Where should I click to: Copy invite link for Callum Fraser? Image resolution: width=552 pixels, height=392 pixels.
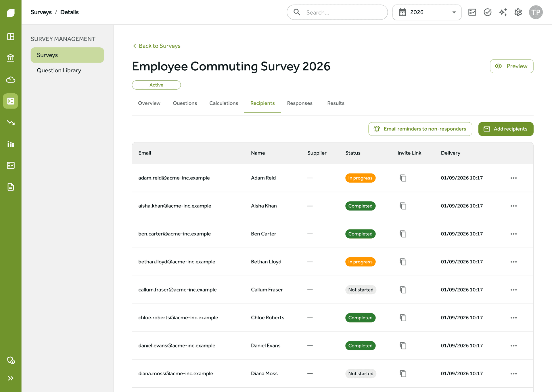403,290
